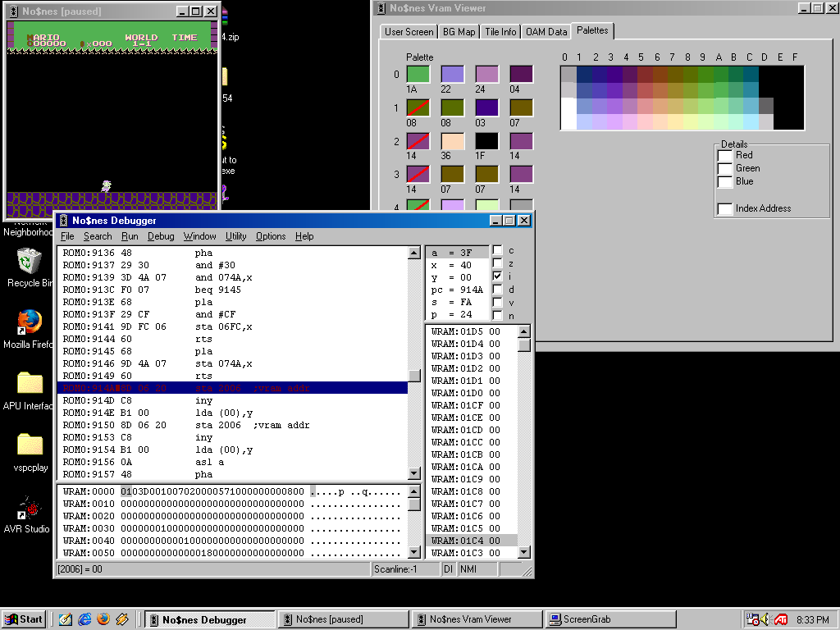Viewport: 840px width, 630px height.
Task: Open the Debug menu in debugger
Action: pos(161,236)
